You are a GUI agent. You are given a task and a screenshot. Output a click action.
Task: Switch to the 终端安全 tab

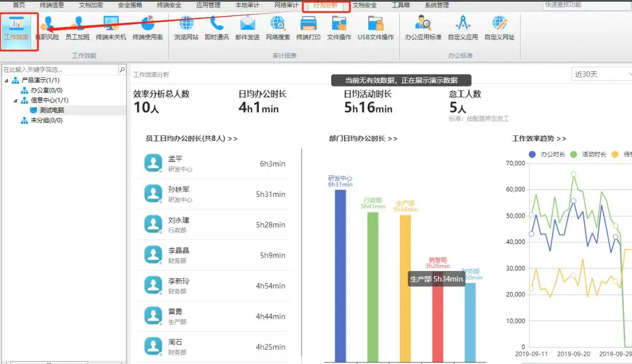(169, 5)
